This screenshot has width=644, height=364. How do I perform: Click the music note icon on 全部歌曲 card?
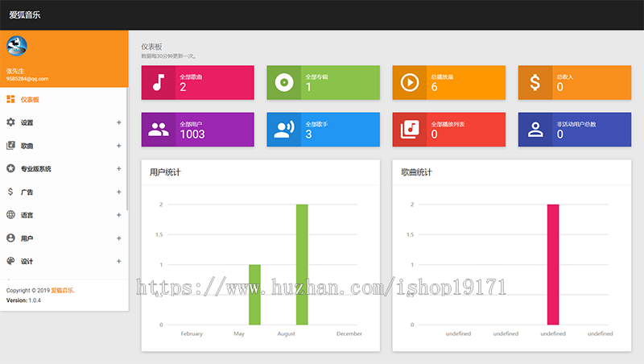click(159, 83)
